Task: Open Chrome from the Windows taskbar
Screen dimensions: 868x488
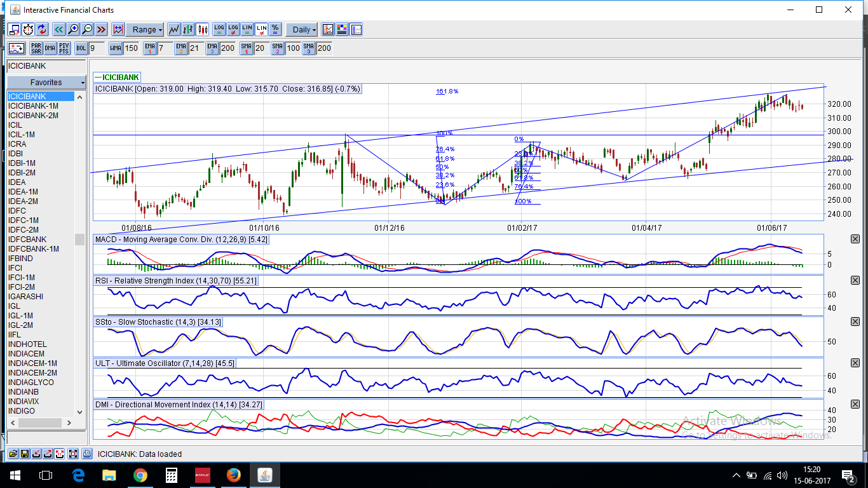Action: tap(140, 475)
